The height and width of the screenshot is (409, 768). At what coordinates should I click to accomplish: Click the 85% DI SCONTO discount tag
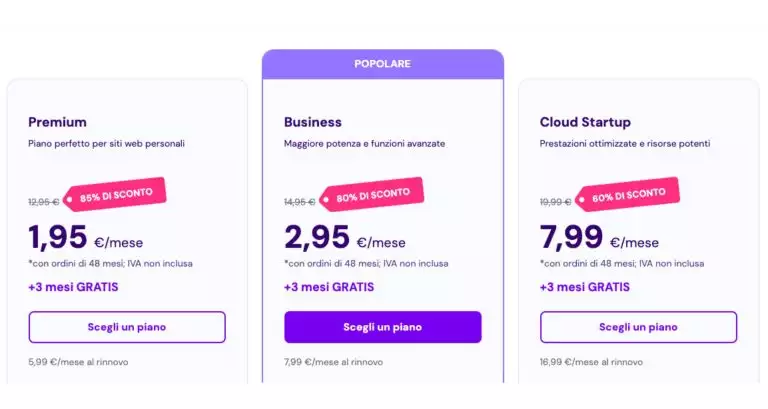coord(115,194)
